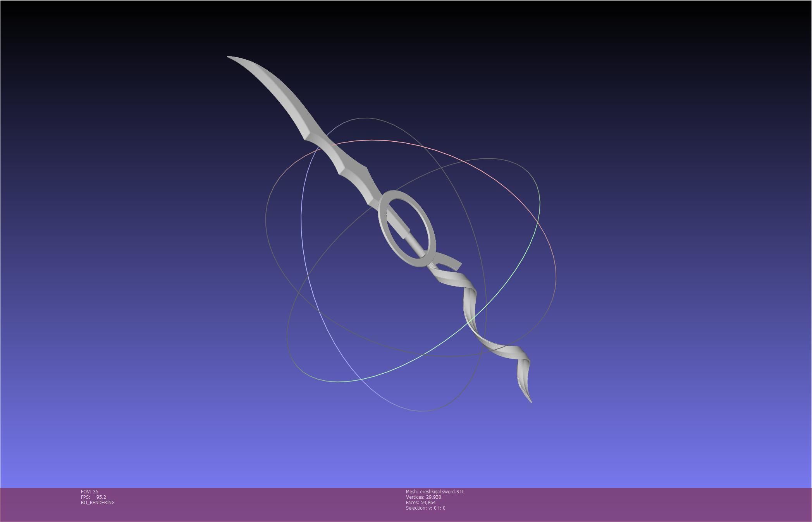Click the Selection: v: 0 f: 0 text
The image size is (812, 522).
pyautogui.click(x=425, y=508)
